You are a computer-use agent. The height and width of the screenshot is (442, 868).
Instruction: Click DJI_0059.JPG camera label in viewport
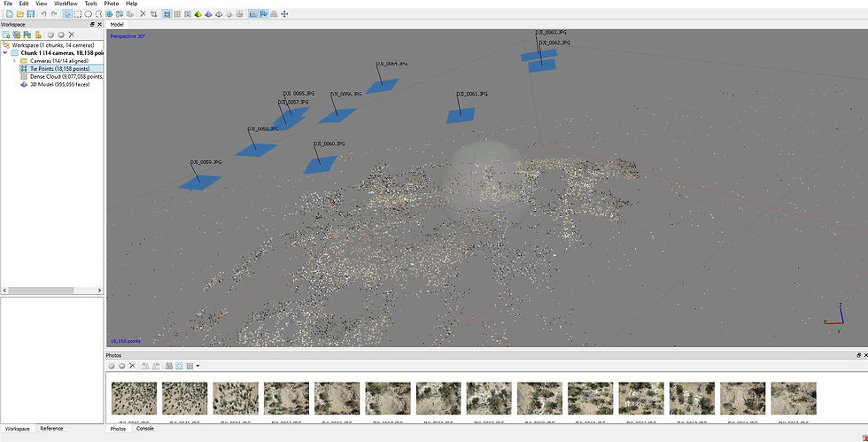(205, 162)
